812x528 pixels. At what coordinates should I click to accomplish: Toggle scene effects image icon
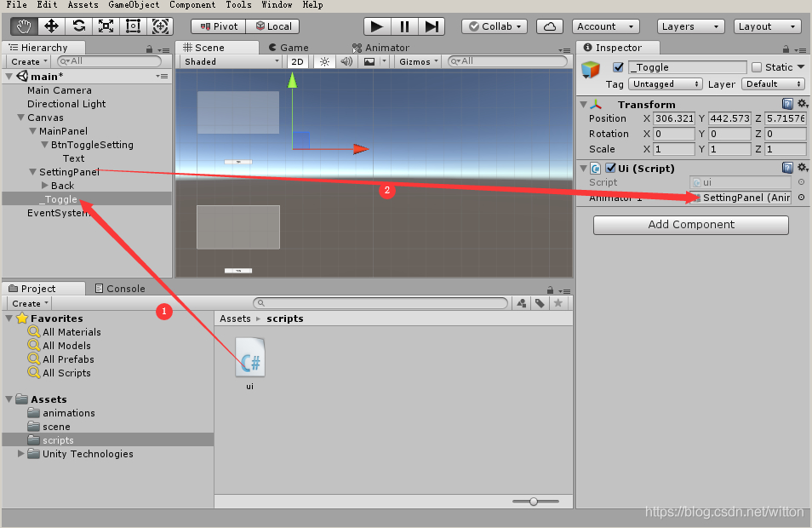coord(369,61)
